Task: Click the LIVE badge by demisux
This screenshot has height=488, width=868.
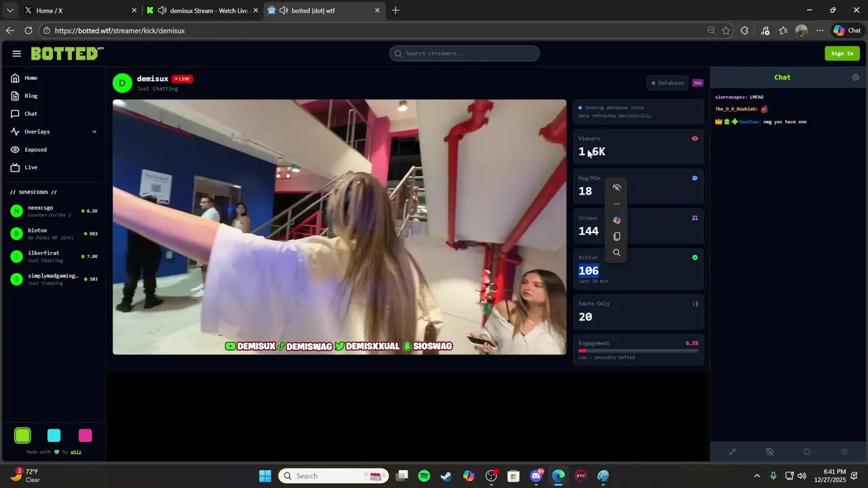Action: pos(182,79)
